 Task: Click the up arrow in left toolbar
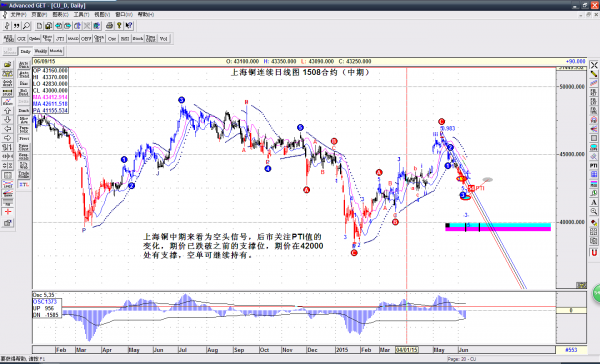tap(8, 111)
